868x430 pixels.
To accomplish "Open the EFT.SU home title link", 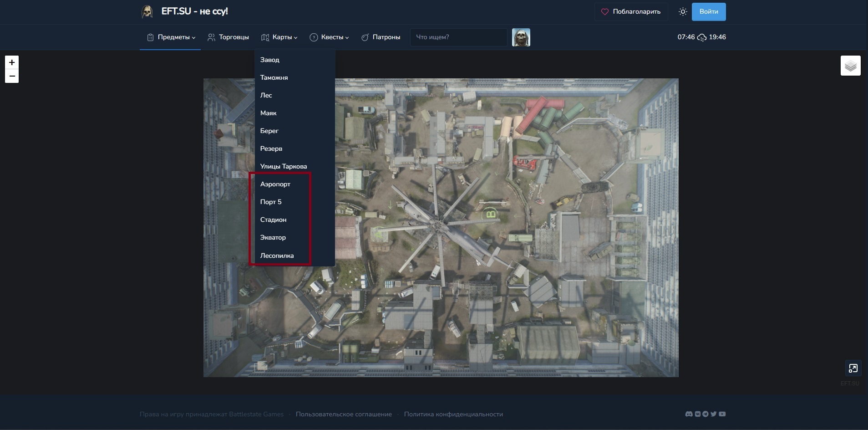I will point(194,11).
